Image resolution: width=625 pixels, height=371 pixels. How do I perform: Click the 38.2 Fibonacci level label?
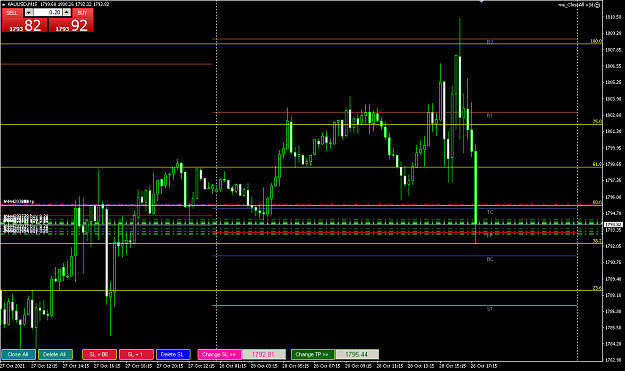(x=597, y=241)
